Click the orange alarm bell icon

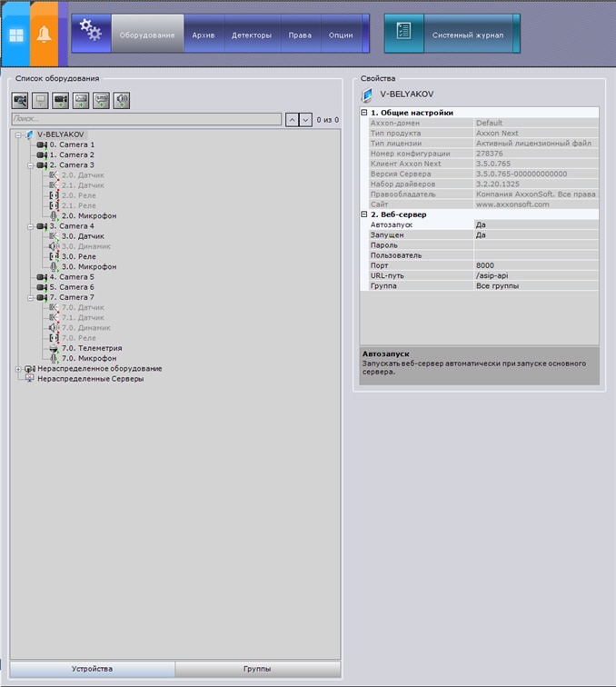[x=45, y=35]
